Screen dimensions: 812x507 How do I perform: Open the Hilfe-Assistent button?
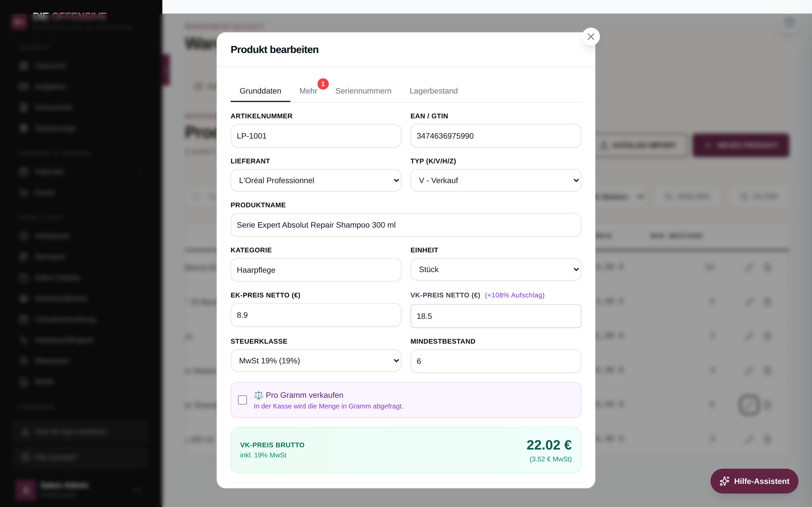click(754, 481)
